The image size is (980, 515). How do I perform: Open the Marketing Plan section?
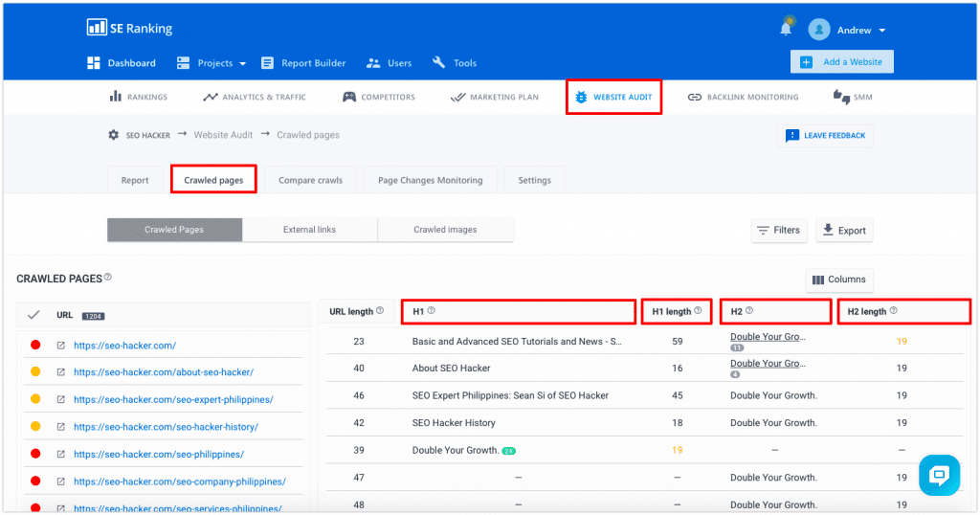pos(495,97)
